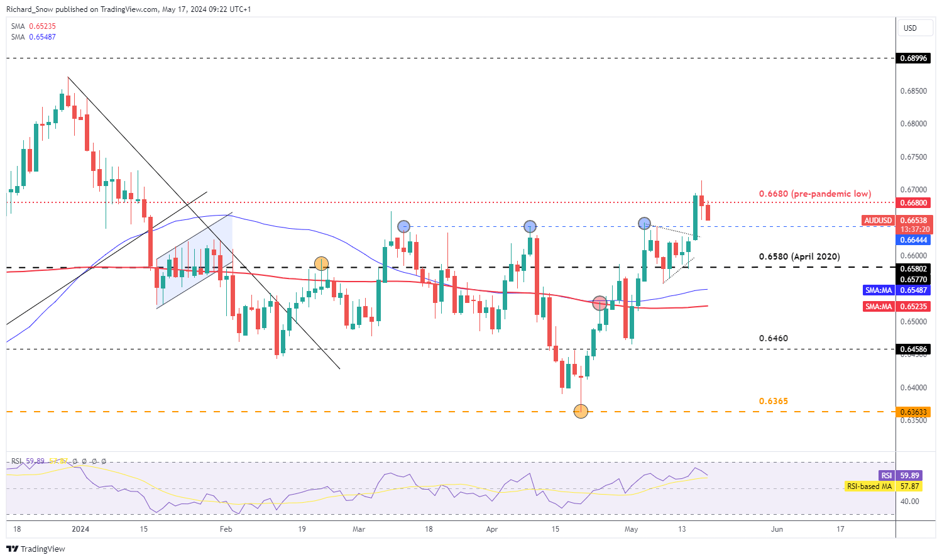Click the blue circle marker in April
The width and height of the screenshot is (942, 560).
[530, 226]
